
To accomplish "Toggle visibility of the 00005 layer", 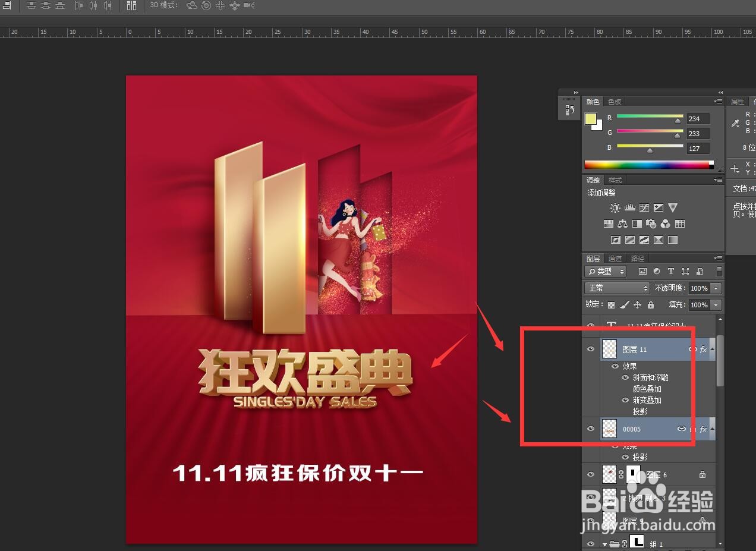I will (x=591, y=429).
